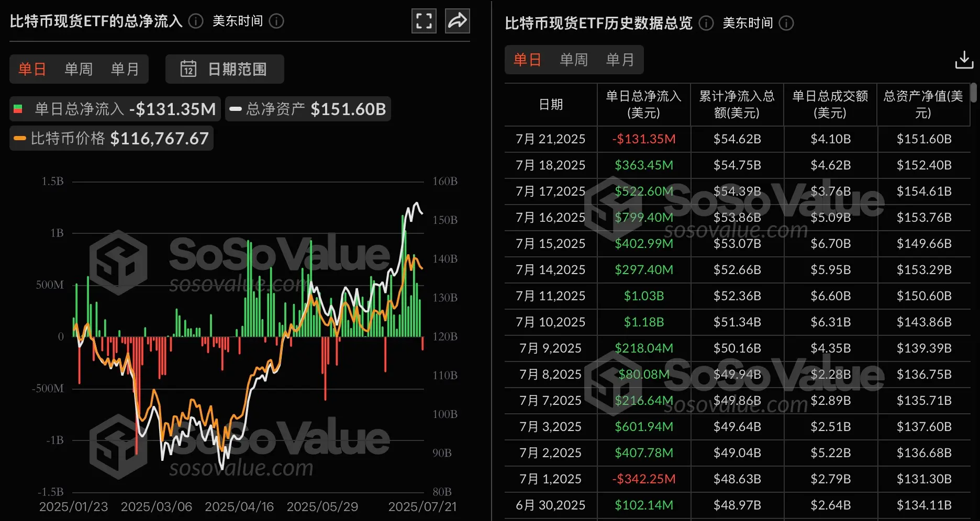Click the -$131.35M value in the table
The height and width of the screenshot is (521, 980).
coord(644,139)
